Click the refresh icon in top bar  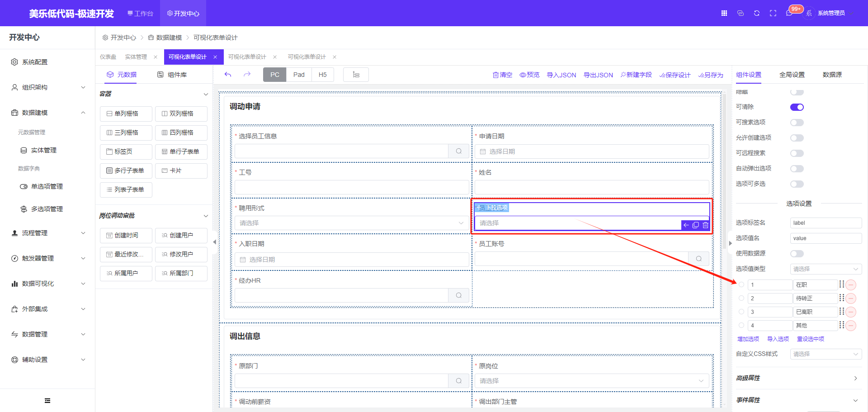(757, 13)
